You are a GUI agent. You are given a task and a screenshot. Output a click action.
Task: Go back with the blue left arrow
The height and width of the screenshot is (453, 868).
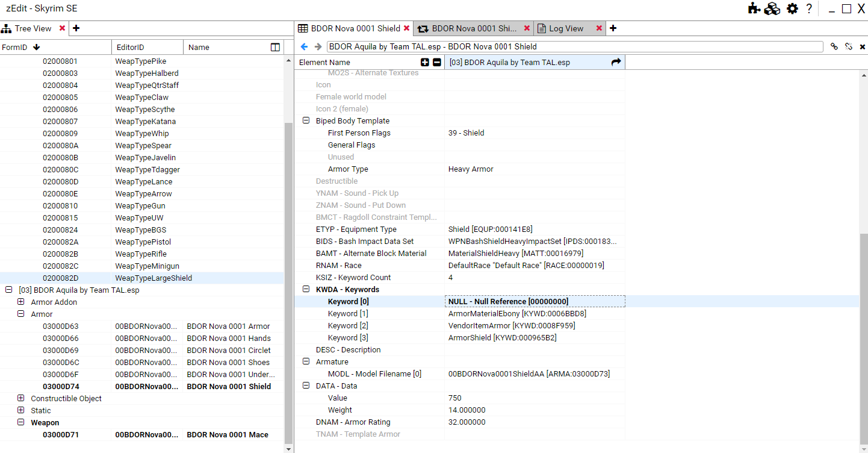point(305,46)
